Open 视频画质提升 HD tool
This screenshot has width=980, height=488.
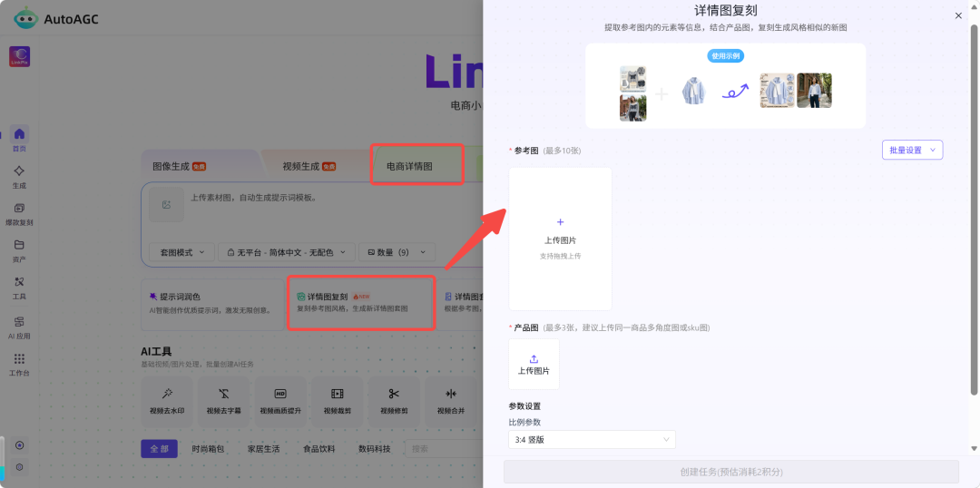click(x=280, y=401)
